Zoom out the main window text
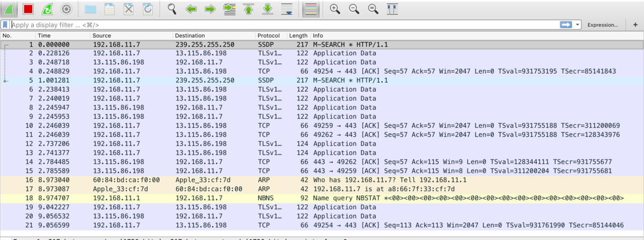Screen dimensions: 644x240 click(354, 9)
